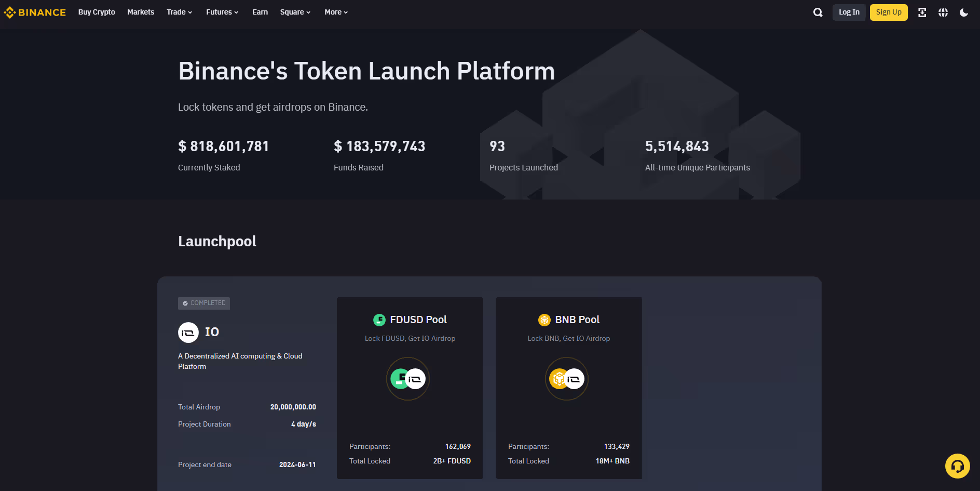Go to Markets in the navigation
The height and width of the screenshot is (491, 980).
tap(141, 12)
